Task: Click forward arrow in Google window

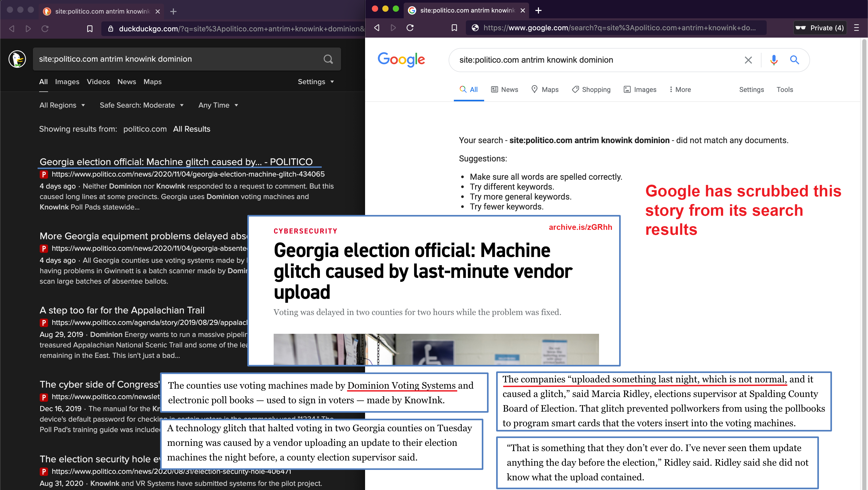Action: click(x=393, y=28)
